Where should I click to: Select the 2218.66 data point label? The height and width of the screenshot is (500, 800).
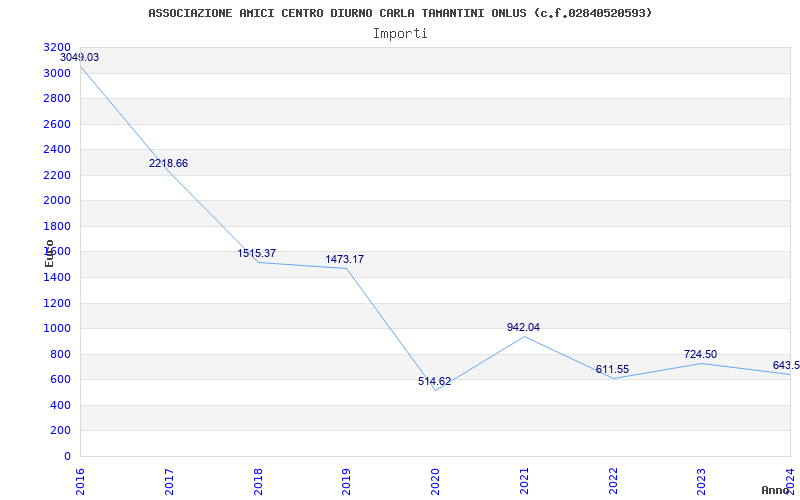168,163
